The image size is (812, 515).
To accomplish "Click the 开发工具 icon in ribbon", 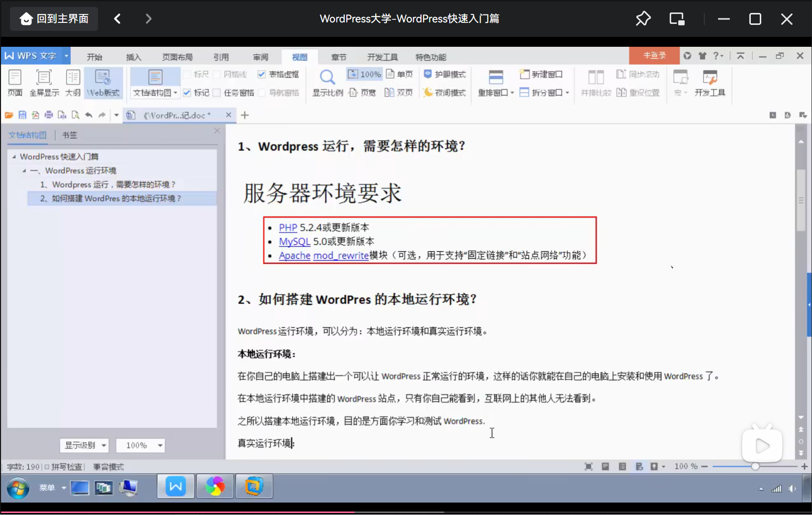I will click(710, 83).
